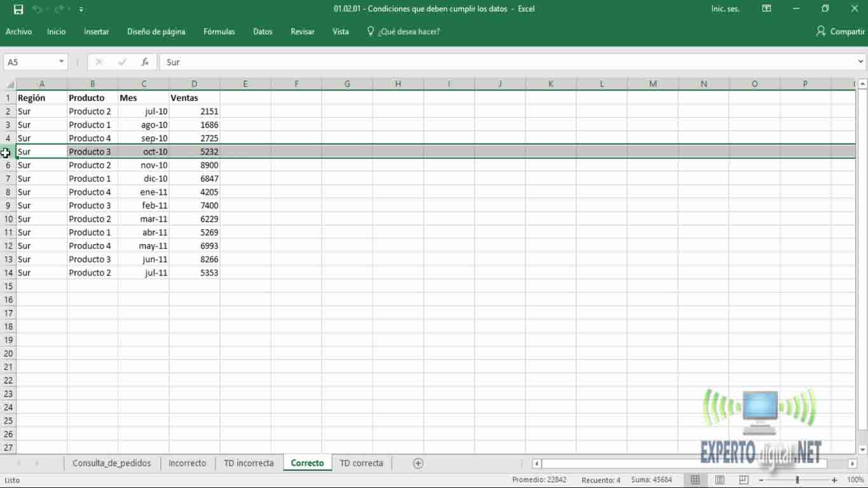868x488 pixels.
Task: Open Customize Quick Access Toolbar dropdown
Action: [x=81, y=10]
